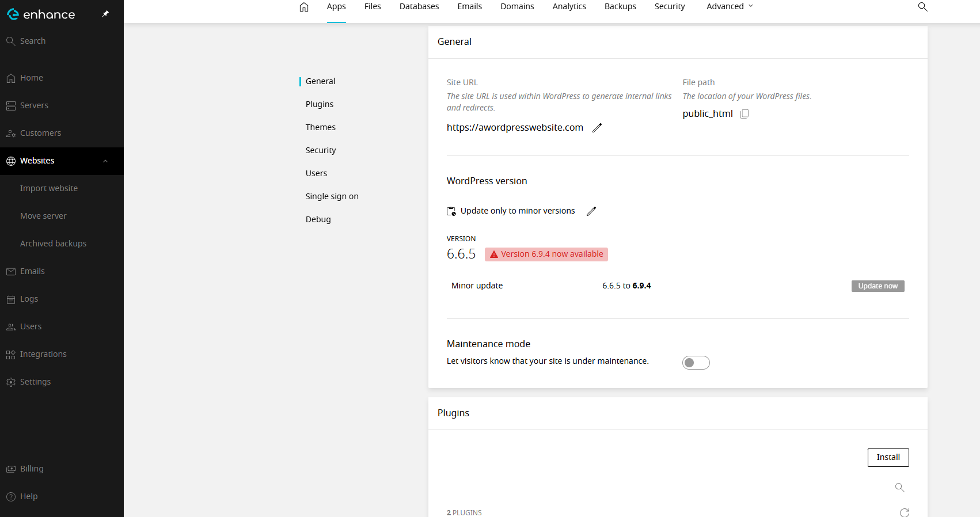
Task: Click the Users sidebar icon
Action: point(11,327)
